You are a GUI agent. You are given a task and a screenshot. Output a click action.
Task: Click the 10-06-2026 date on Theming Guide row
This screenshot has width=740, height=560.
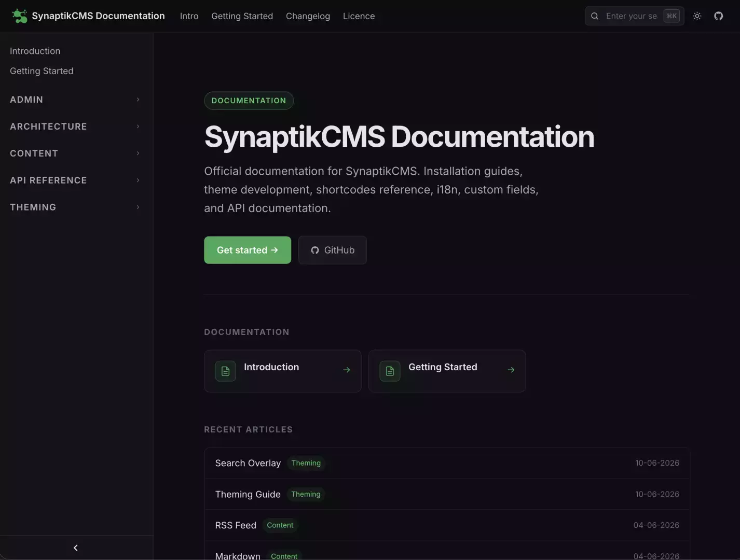[x=657, y=494]
